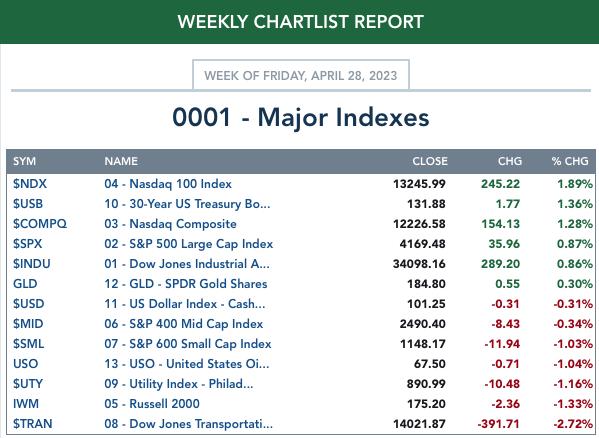Open the $UTY symbol link

point(28,384)
